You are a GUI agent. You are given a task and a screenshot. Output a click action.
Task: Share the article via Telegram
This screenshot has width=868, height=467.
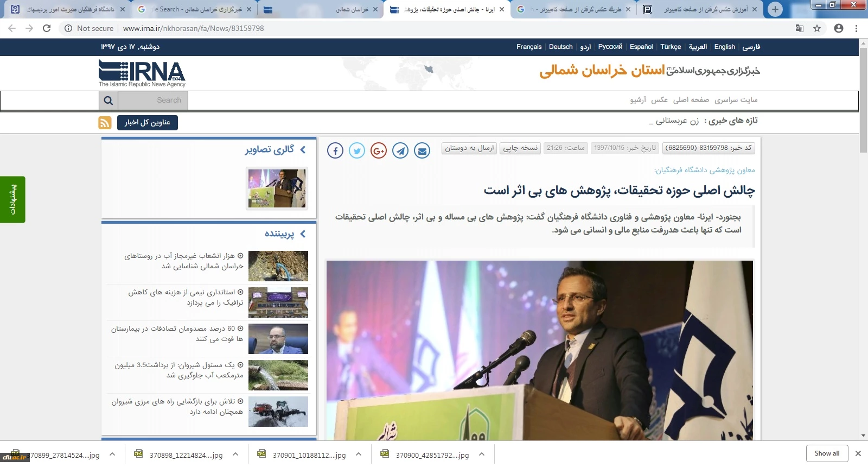(400, 150)
